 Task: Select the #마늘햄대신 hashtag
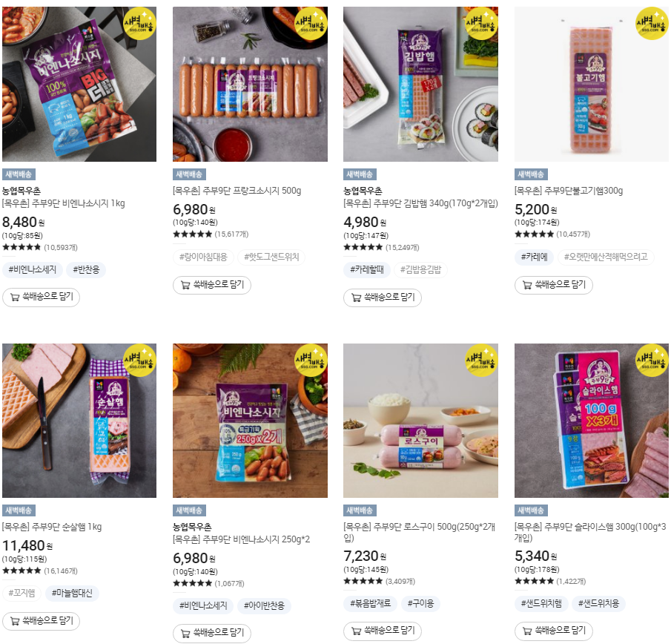point(72,593)
